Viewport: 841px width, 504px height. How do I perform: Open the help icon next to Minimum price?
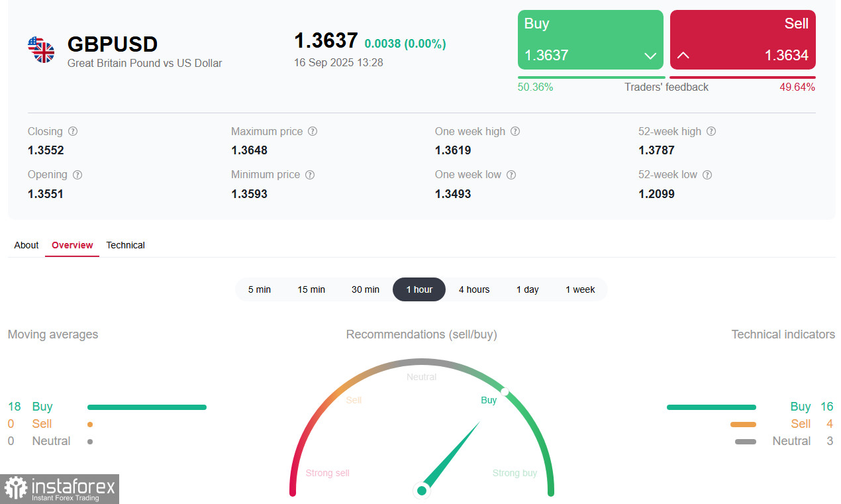(310, 175)
